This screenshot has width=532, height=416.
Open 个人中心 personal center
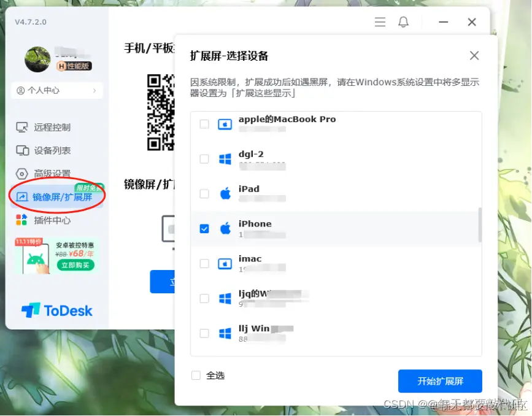point(57,91)
